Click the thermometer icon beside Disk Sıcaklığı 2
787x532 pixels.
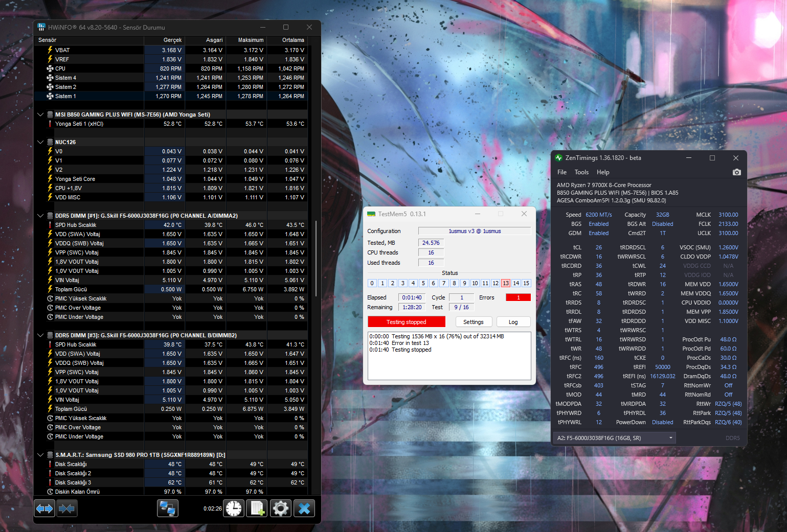point(50,473)
